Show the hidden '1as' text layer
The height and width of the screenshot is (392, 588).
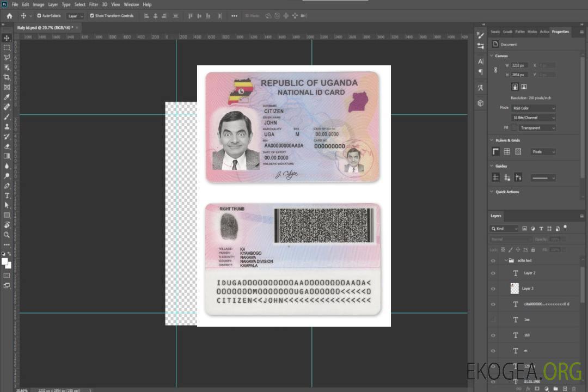click(x=493, y=320)
